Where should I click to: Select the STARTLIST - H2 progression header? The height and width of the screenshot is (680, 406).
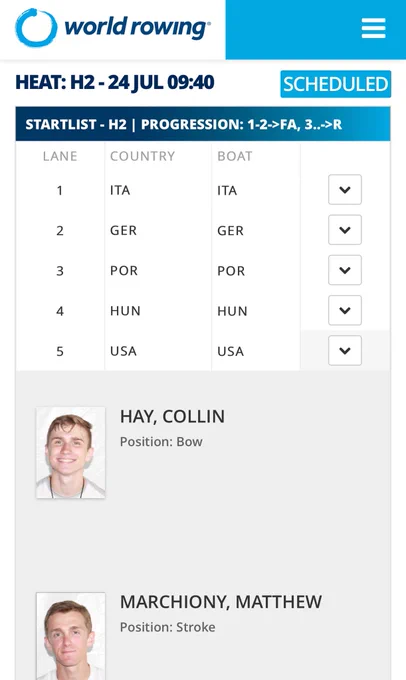pos(203,124)
